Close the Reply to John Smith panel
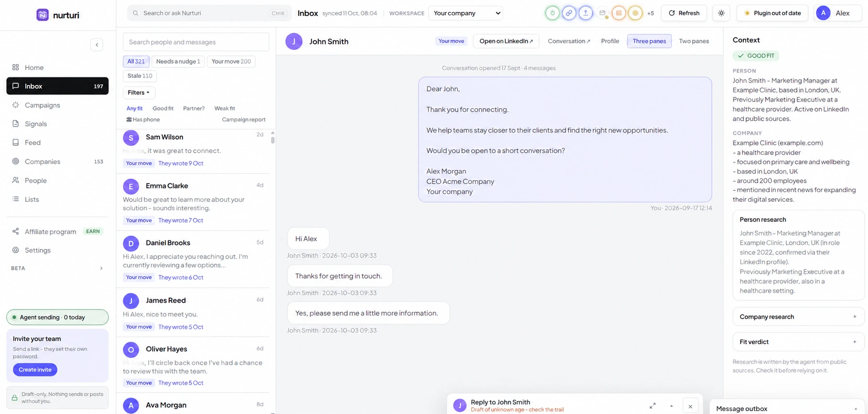 click(690, 406)
